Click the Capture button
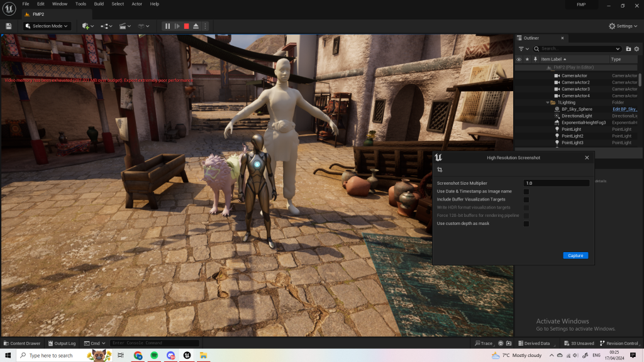This screenshot has width=644, height=362. pos(575,255)
